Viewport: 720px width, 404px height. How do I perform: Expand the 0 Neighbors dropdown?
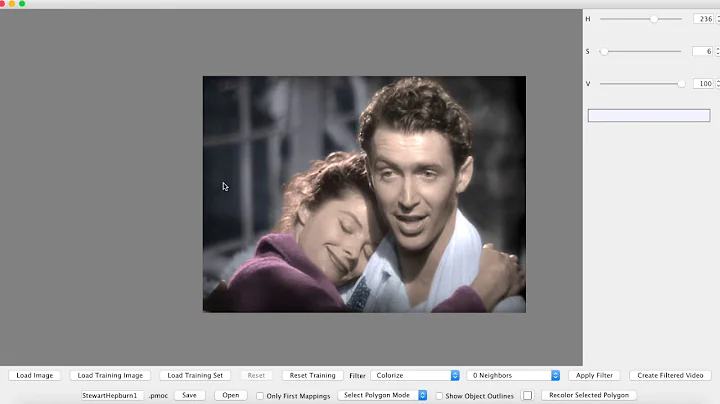(x=513, y=375)
